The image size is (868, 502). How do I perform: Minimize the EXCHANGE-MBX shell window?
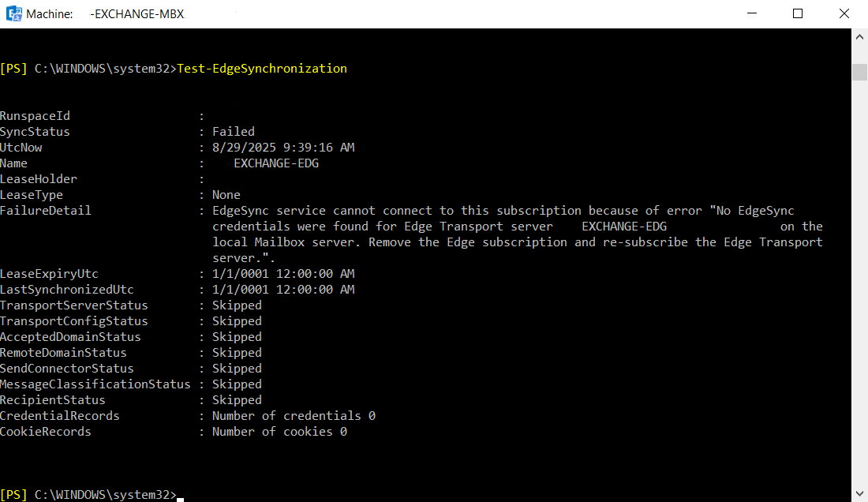click(x=752, y=14)
